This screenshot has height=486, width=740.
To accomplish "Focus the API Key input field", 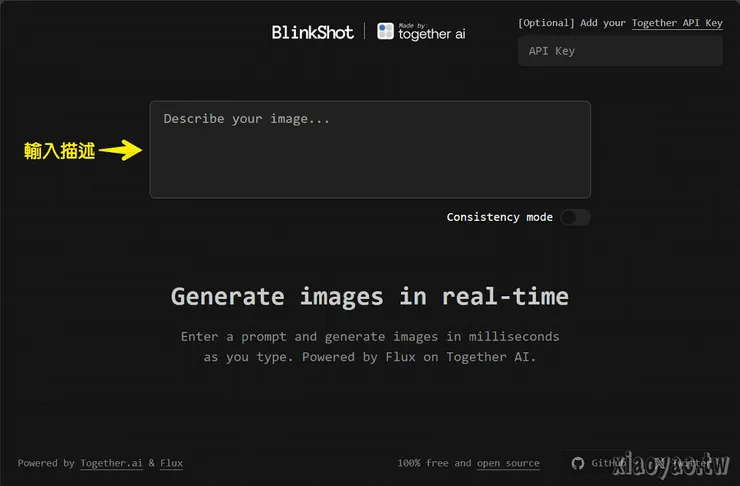I will click(620, 51).
